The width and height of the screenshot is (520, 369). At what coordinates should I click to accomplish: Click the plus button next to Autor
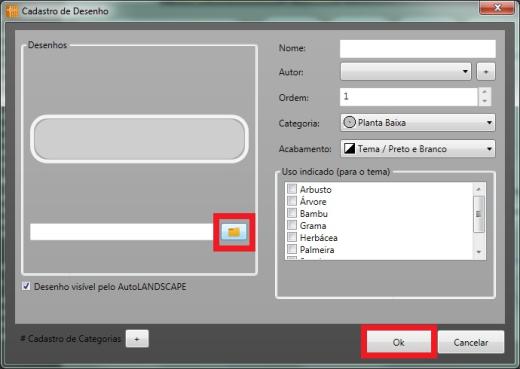(x=486, y=72)
